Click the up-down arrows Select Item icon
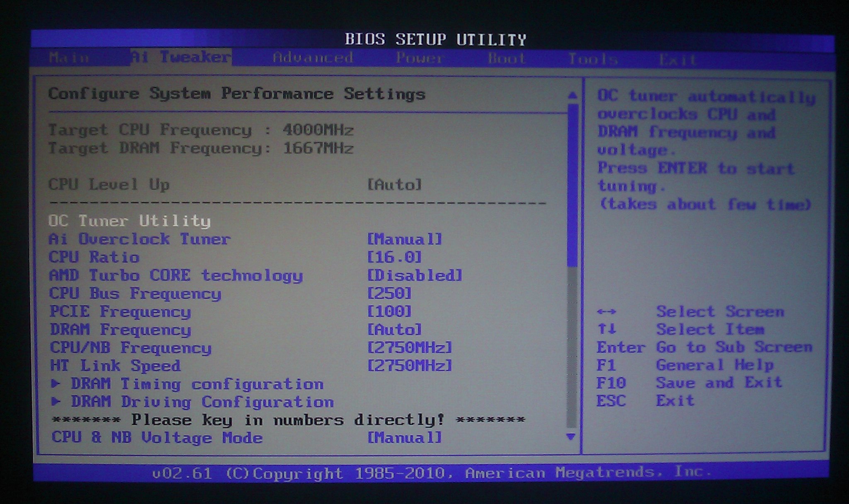 [606, 329]
